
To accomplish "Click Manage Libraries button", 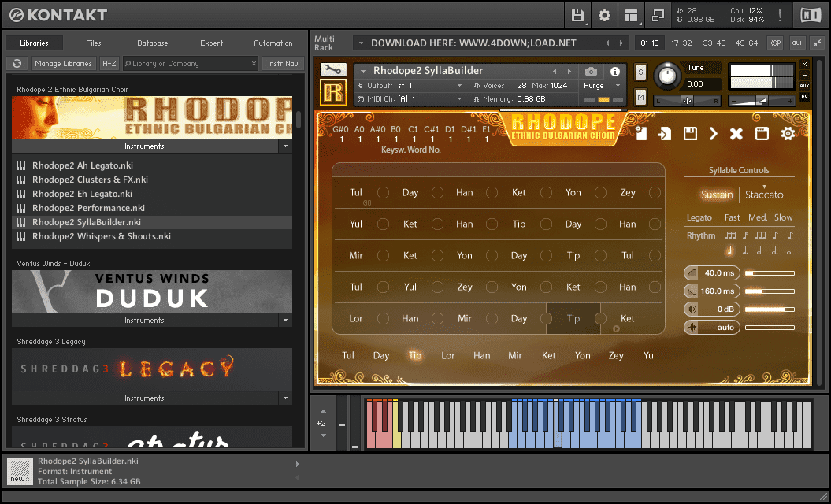I will (x=63, y=64).
